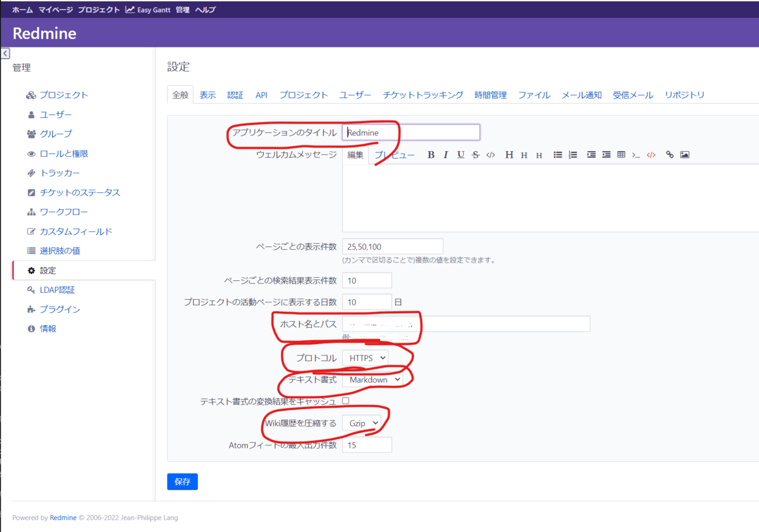Click Redmine link in footer
Image resolution: width=759 pixels, height=532 pixels.
pos(63,517)
